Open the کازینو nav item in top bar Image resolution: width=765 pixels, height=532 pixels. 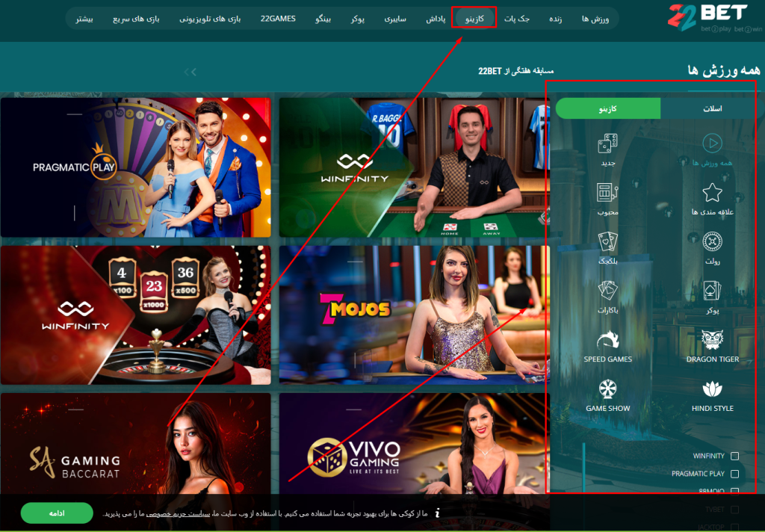point(474,19)
